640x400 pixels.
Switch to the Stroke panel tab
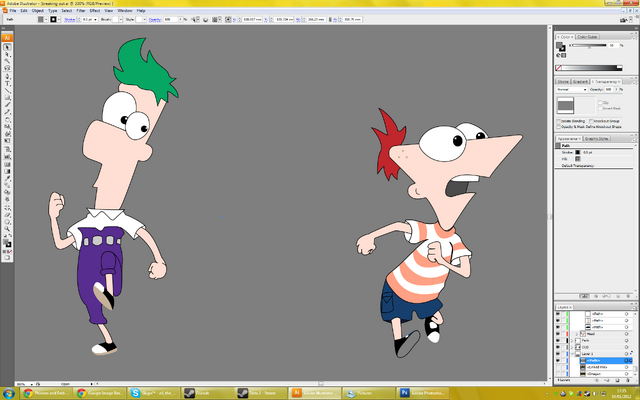point(563,82)
